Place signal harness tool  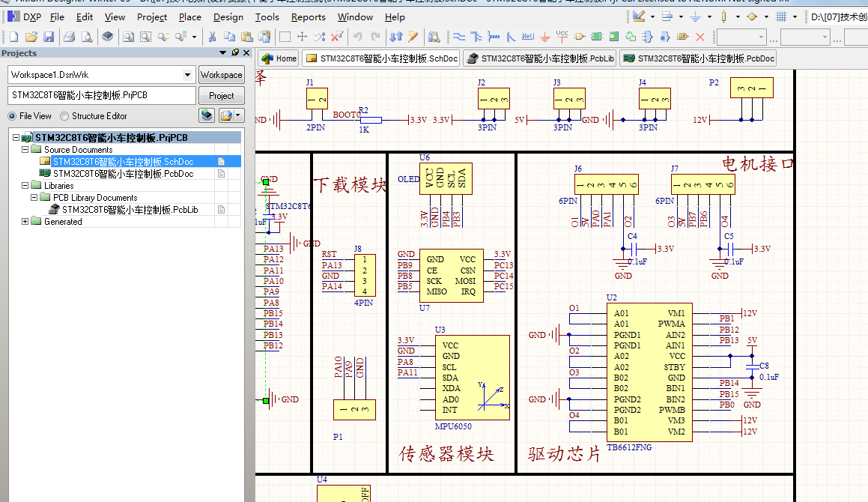[494, 37]
